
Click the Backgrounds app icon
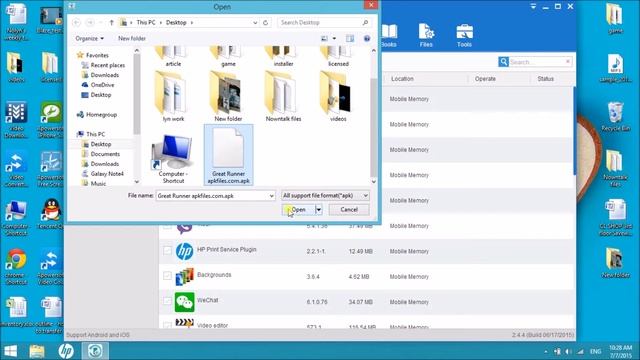pos(184,276)
